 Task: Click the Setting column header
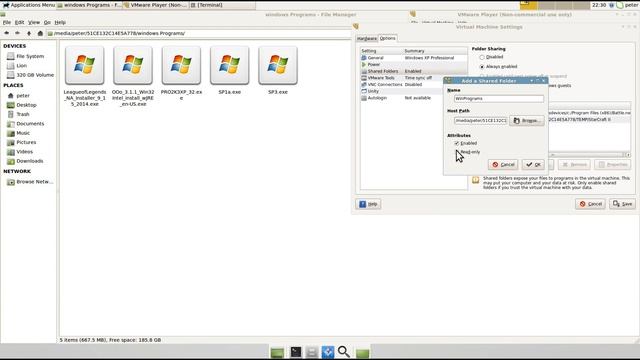382,51
